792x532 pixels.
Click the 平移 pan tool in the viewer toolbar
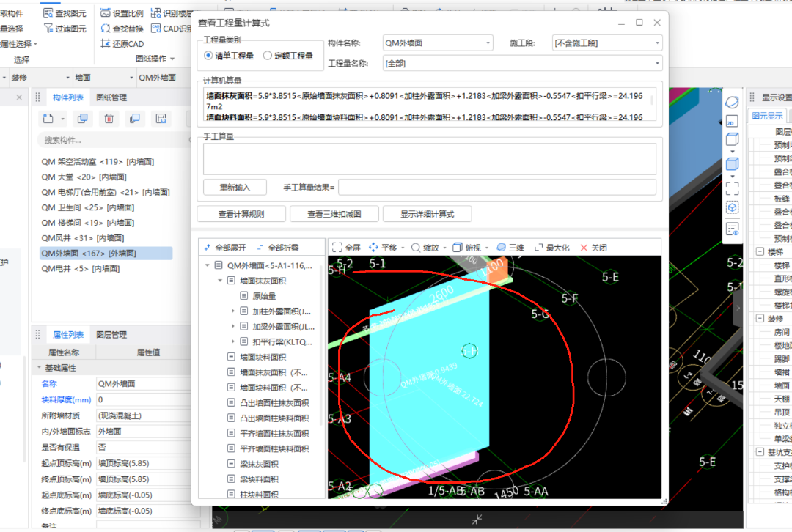[382, 248]
